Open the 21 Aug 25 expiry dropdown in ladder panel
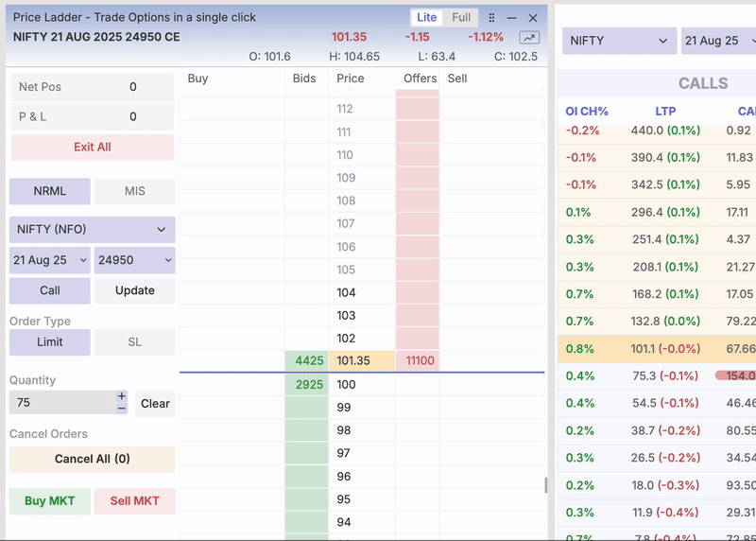This screenshot has height=541, width=756. click(x=50, y=260)
